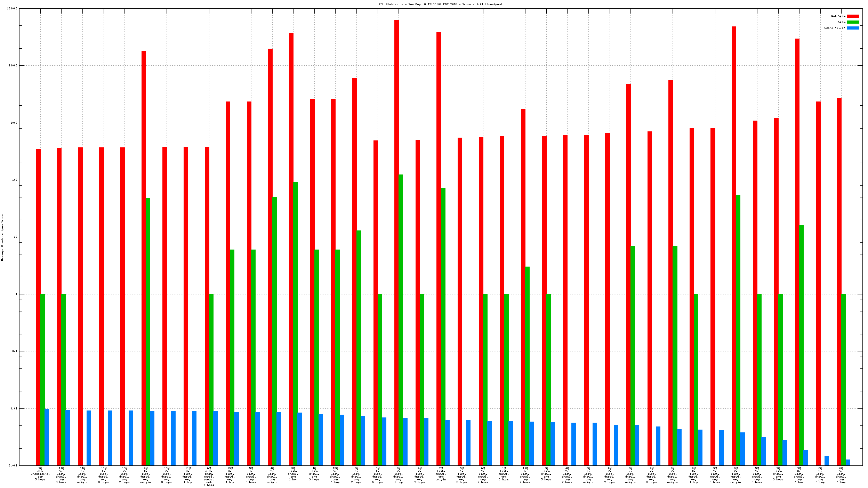Click the leftmost blue Score bar

pyautogui.click(x=47, y=437)
